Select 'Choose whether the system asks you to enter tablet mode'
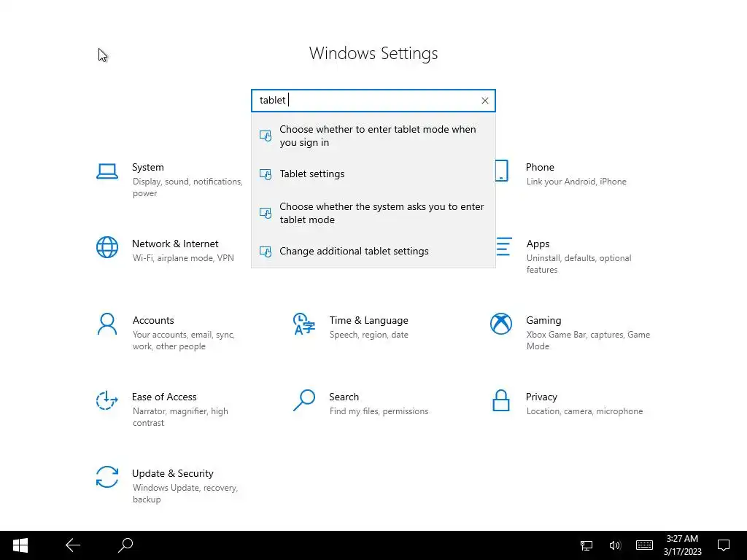 tap(373, 213)
